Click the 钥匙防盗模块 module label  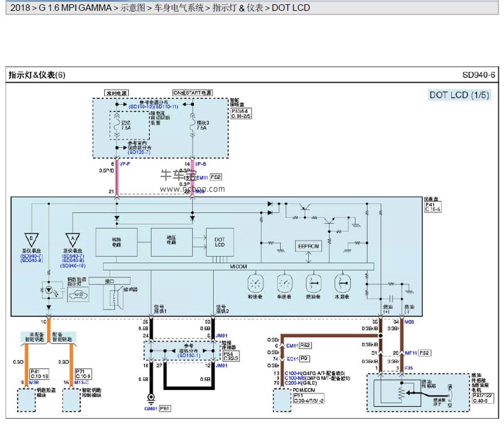pos(46,392)
